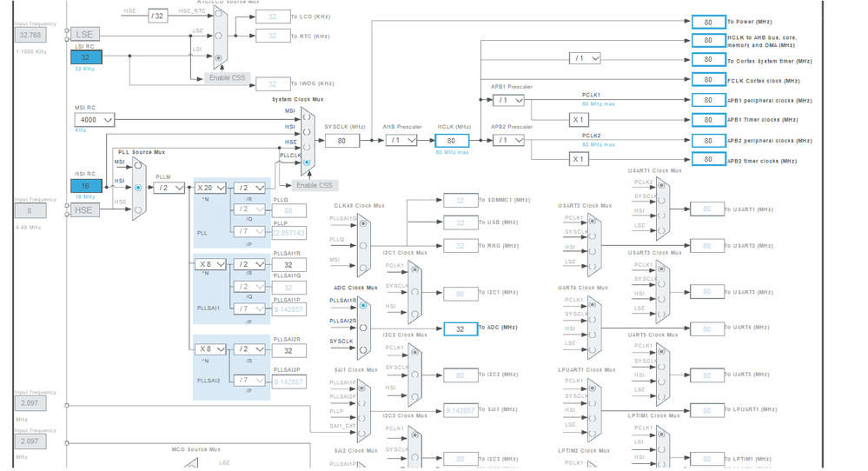Screen dimensions: 868x471
Task: Choose MSI in PLL Source Mux
Action: [x=138, y=165]
